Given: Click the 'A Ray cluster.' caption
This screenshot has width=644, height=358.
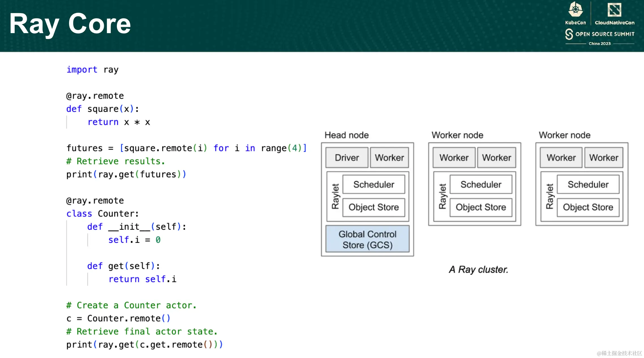Looking at the screenshot, I should tap(478, 269).
